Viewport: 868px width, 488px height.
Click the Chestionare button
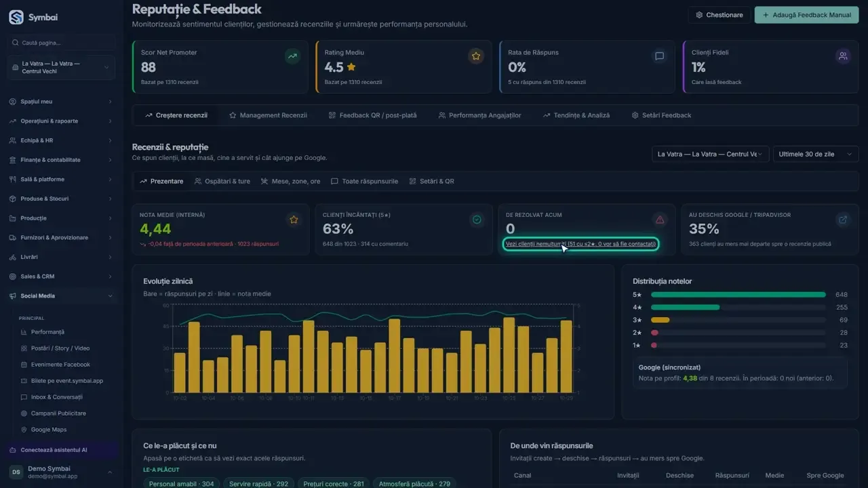[719, 15]
